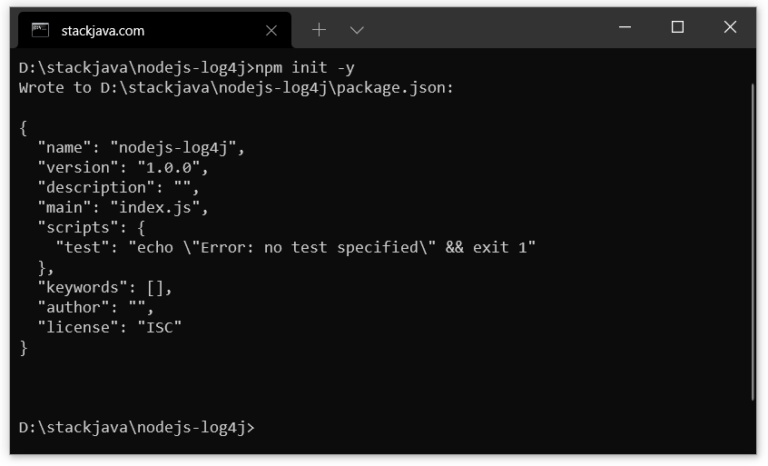Expand the profile dropdown chevron

click(357, 30)
